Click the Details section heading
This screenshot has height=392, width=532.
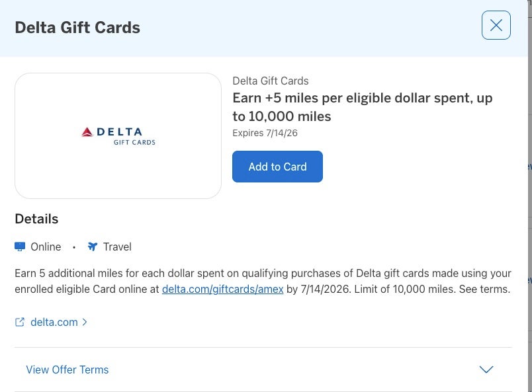36,219
